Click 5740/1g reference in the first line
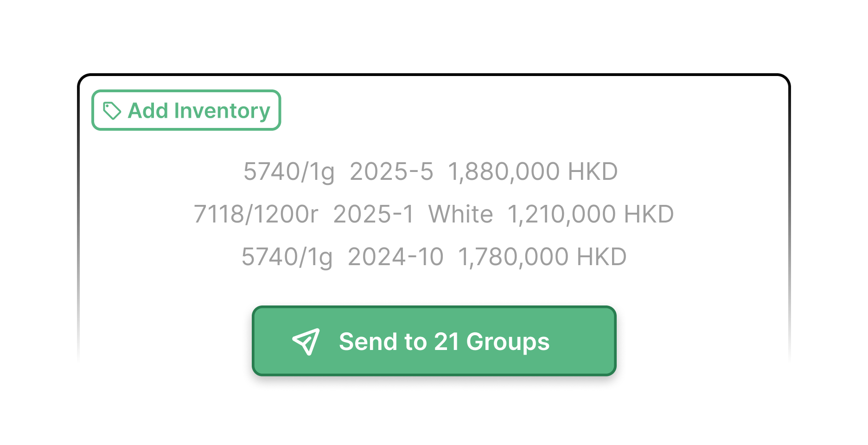Viewport: 868px width, 445px height. coord(289,172)
